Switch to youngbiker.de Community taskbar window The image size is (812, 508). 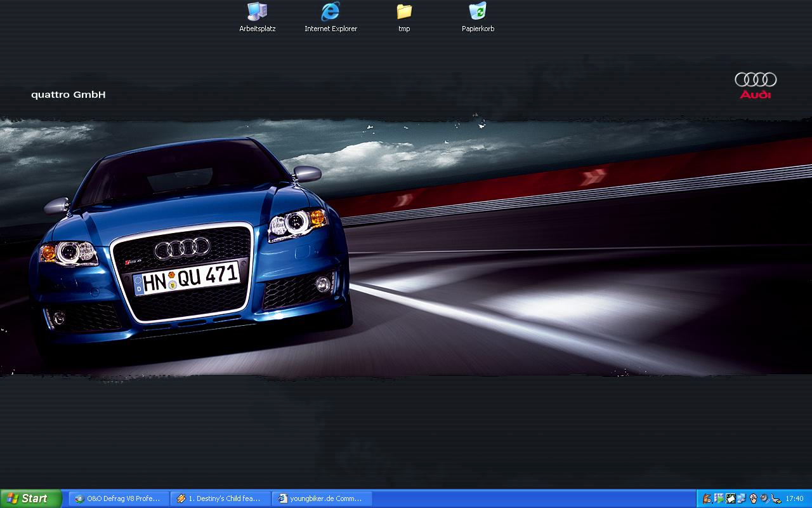[322, 498]
